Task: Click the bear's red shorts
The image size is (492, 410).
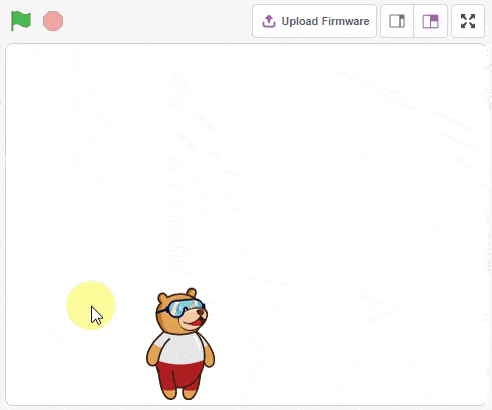Action: click(180, 375)
